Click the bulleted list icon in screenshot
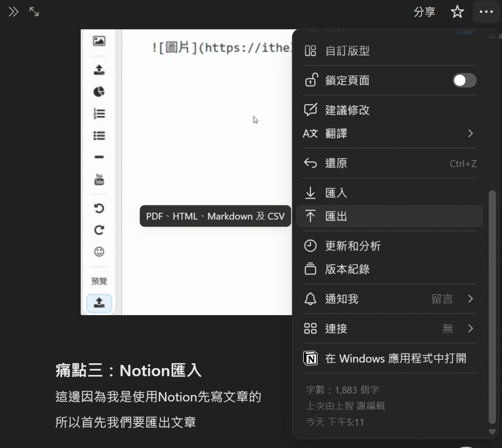Screen dimensions: 502x448 point(99,136)
